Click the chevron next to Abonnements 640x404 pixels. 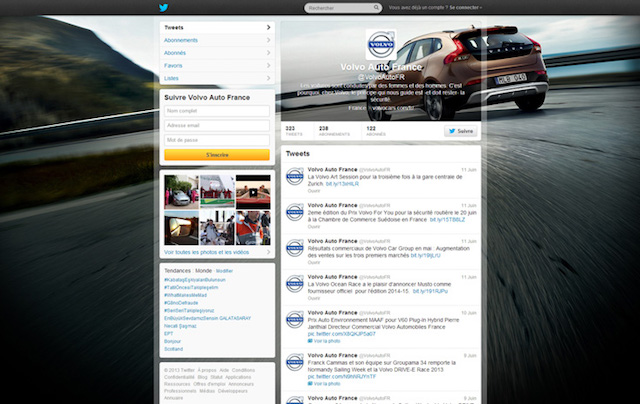pos(269,40)
